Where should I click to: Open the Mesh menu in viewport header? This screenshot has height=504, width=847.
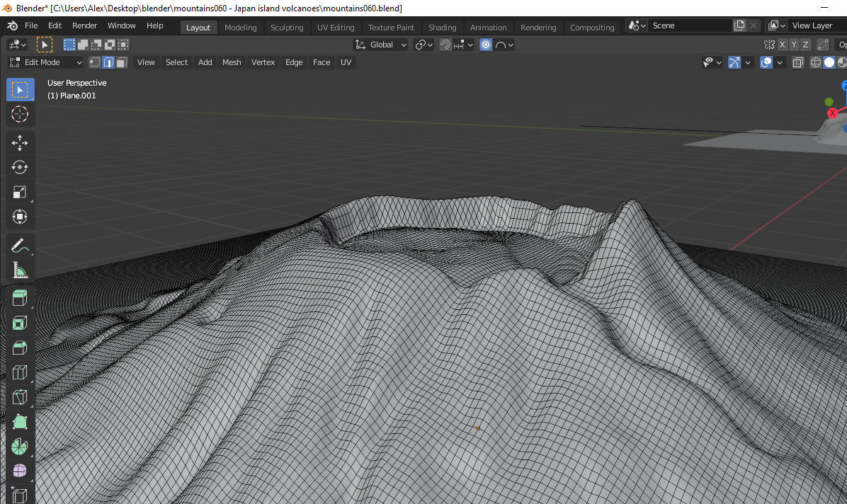(232, 63)
